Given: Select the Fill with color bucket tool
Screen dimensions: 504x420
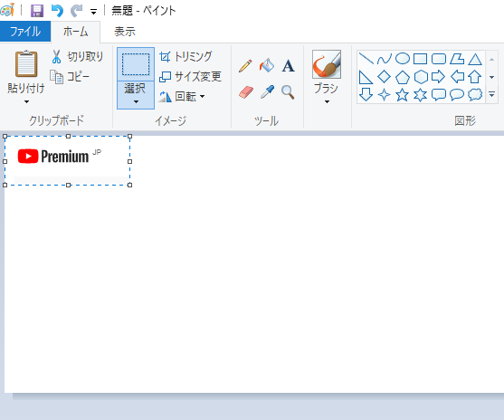Looking at the screenshot, I should pos(267,65).
